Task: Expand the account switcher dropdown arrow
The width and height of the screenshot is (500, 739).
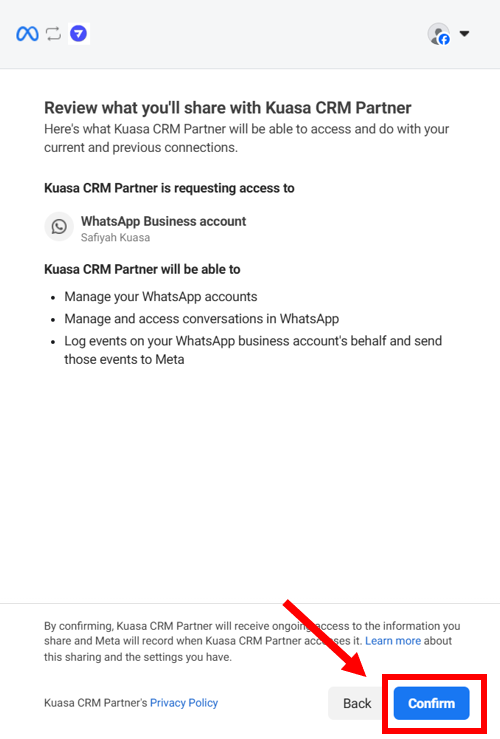Action: tap(464, 34)
